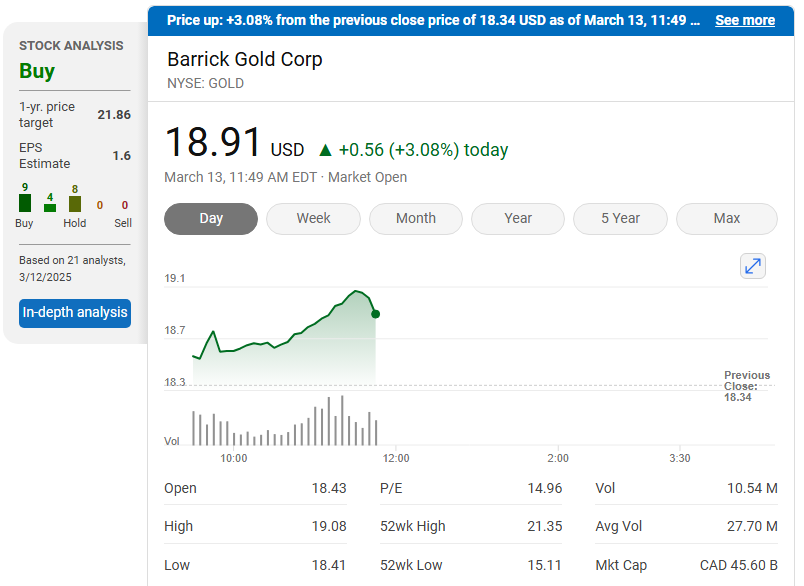Click the olive Hold bar labeled 8

pos(75,204)
